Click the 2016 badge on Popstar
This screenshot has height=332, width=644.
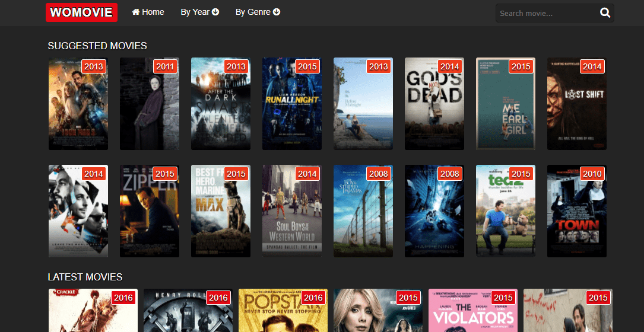click(x=313, y=298)
